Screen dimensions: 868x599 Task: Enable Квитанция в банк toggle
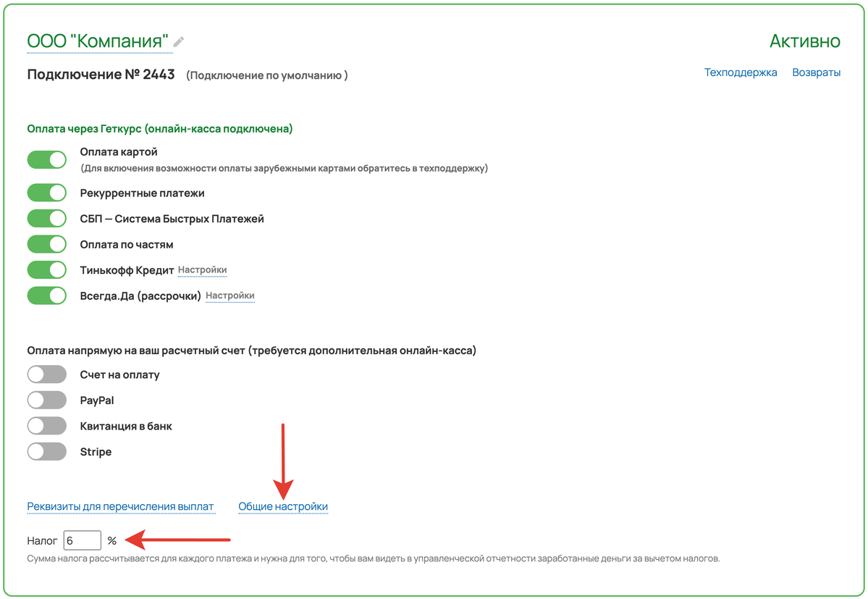click(47, 426)
